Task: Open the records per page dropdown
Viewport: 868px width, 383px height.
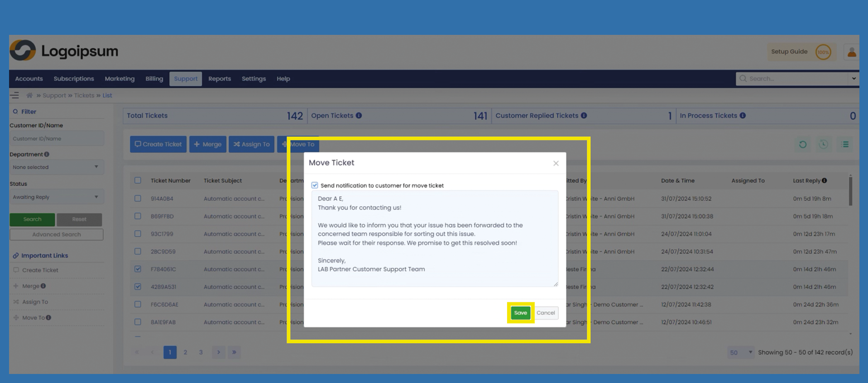Action: 740,352
